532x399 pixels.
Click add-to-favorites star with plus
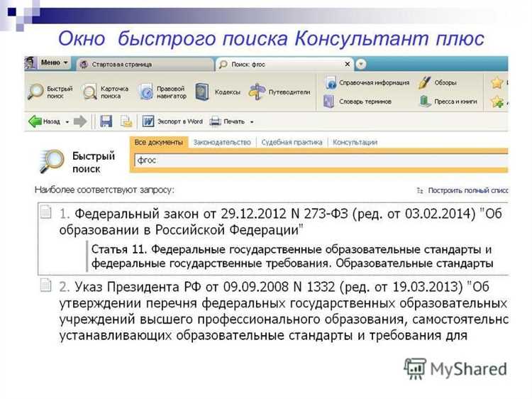pos(497,102)
